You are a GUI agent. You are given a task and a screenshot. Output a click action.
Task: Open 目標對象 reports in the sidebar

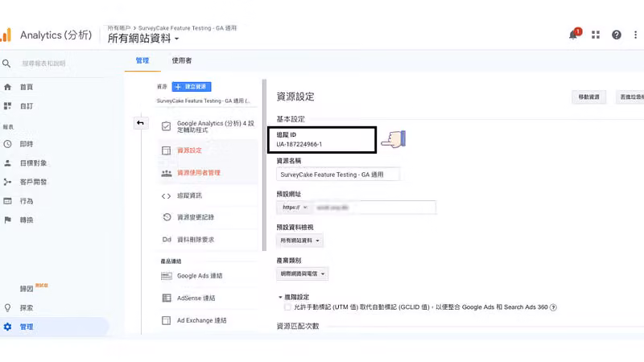[33, 163]
